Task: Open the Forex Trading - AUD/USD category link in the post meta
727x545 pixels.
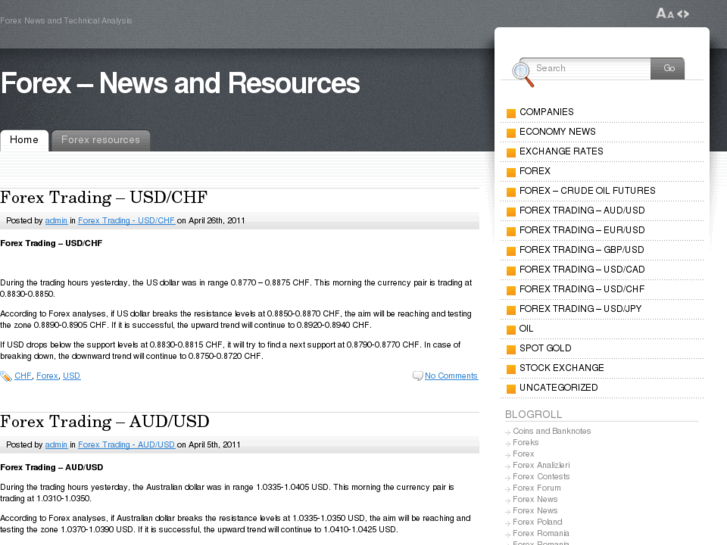Action: 127,444
